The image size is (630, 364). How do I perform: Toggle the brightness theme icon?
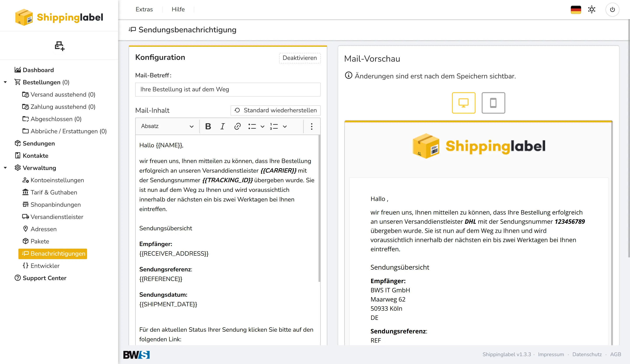[x=592, y=9]
